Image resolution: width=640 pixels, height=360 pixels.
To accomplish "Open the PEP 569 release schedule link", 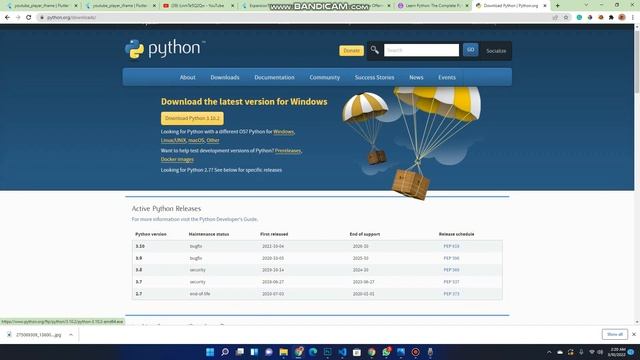I will [x=451, y=270].
